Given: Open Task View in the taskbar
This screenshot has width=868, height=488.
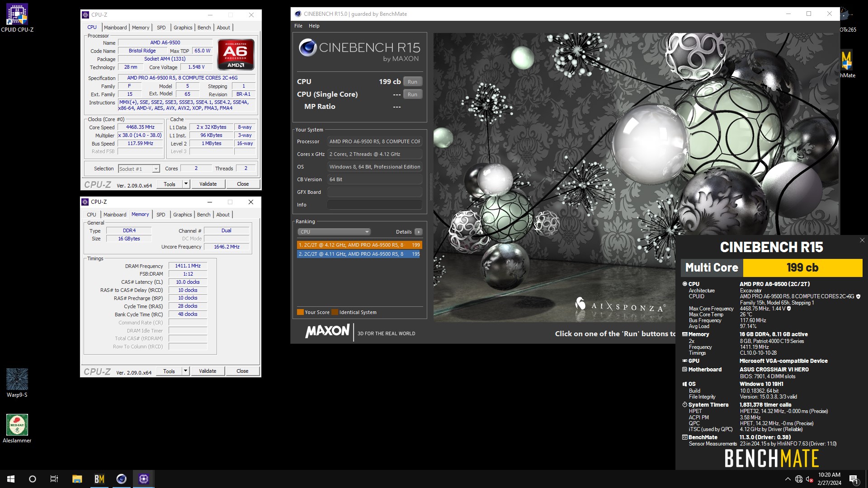Looking at the screenshot, I should pyautogui.click(x=54, y=479).
